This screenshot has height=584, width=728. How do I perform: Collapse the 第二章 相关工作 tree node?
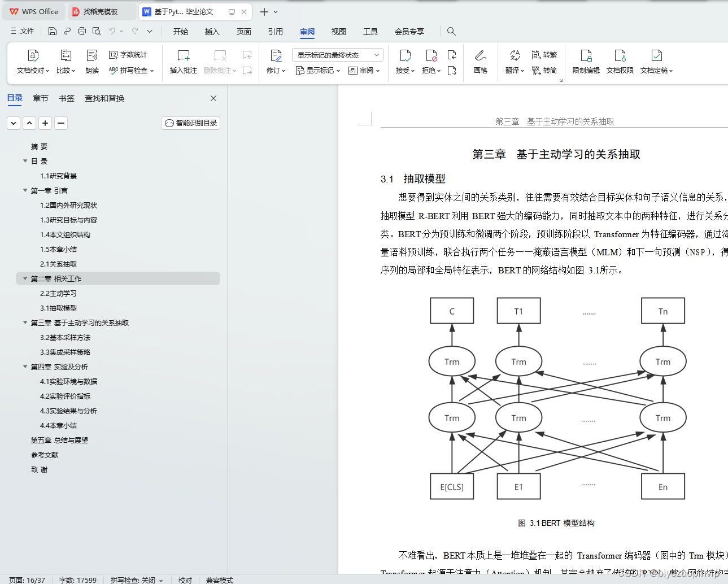click(x=25, y=278)
